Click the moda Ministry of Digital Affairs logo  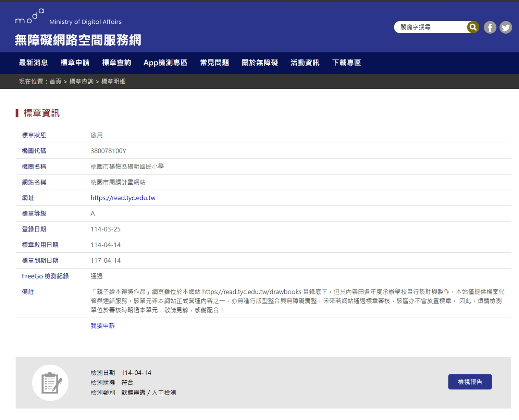68,18
